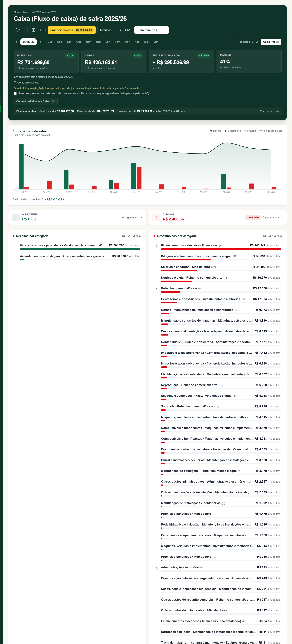
Task: Open Financiamentos R$ 184.229,08 button
Action: pos(72,30)
